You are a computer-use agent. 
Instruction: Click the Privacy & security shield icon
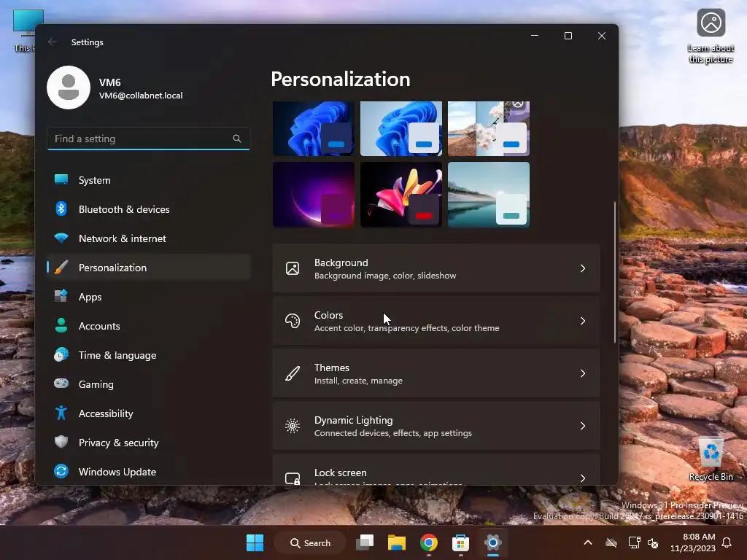pyautogui.click(x=61, y=442)
